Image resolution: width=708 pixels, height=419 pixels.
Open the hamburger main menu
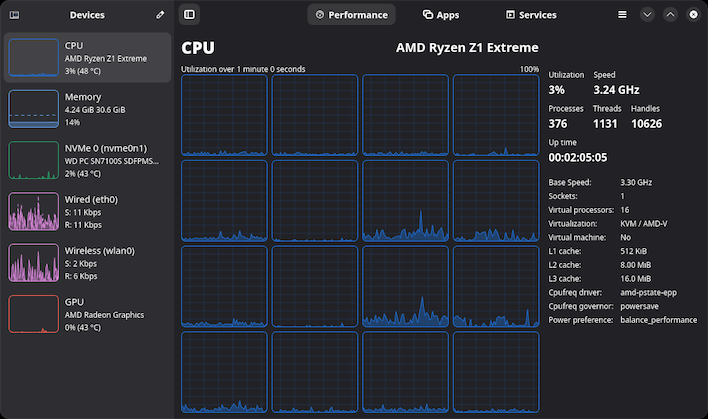click(622, 15)
